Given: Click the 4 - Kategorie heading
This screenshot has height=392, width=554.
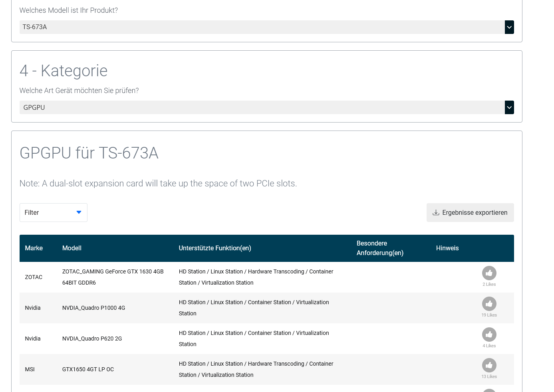Looking at the screenshot, I should [x=64, y=71].
